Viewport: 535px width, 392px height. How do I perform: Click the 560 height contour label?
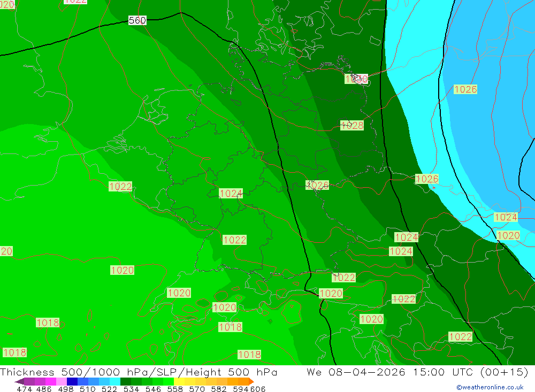click(137, 20)
